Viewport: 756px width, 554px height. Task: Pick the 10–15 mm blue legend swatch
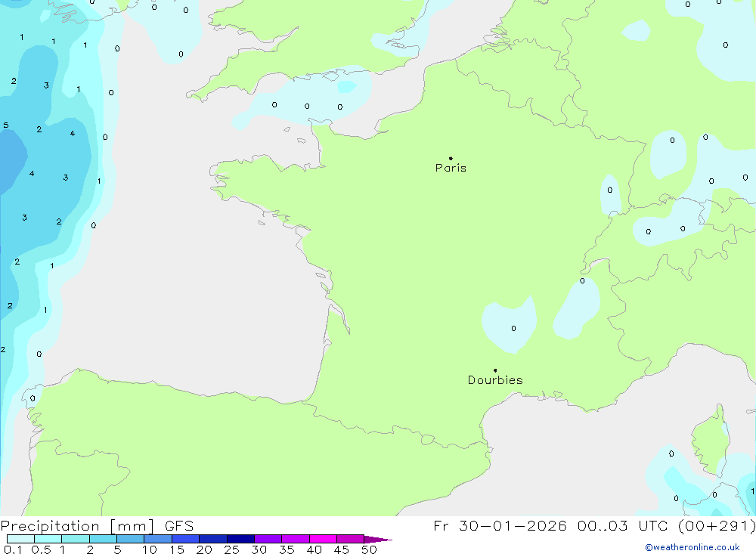point(158,539)
